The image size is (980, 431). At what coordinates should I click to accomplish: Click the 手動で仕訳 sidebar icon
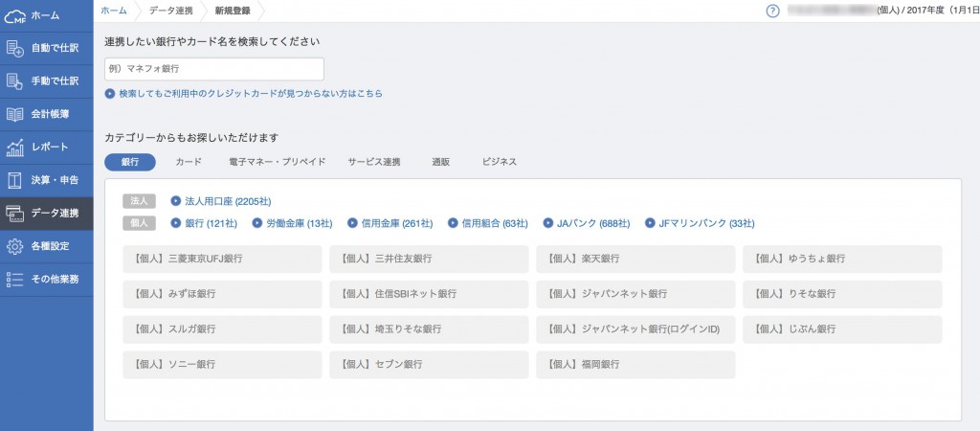[x=15, y=81]
